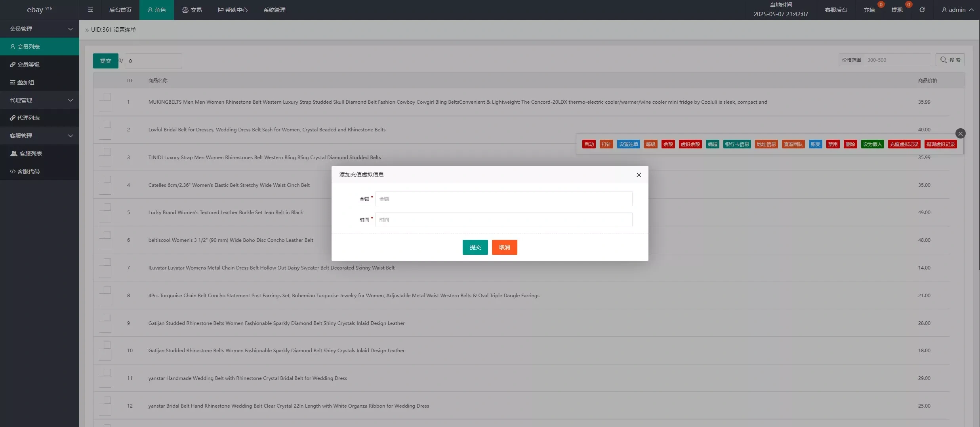Click the green 提交 button in dialog

[475, 247]
